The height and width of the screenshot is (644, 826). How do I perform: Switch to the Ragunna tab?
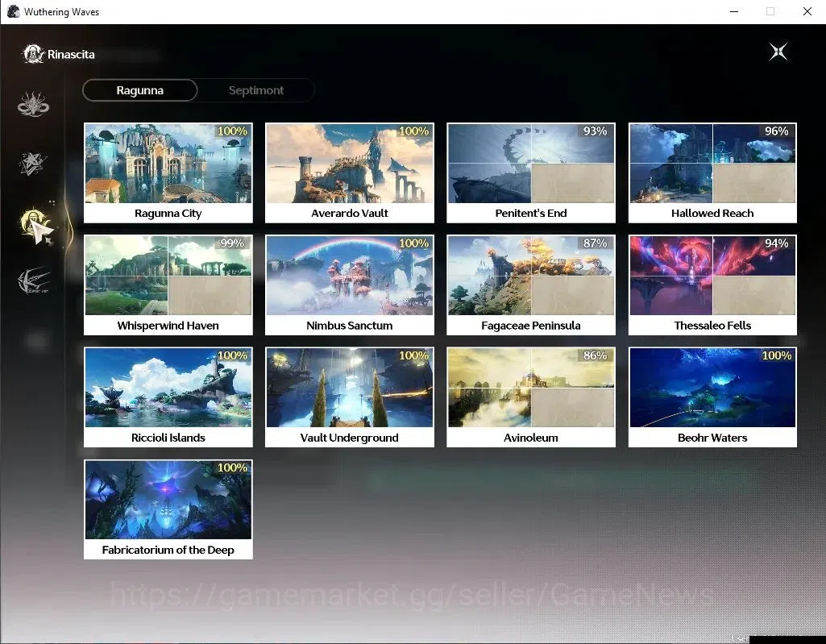(140, 90)
